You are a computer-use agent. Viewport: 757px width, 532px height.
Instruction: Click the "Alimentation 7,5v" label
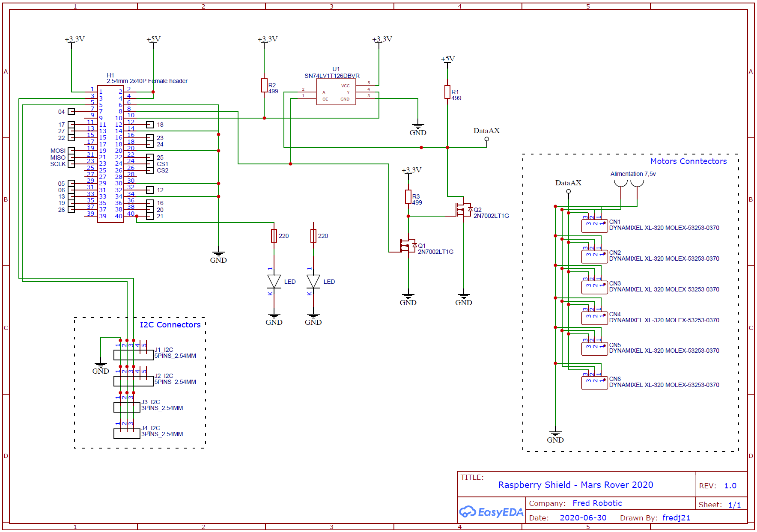point(633,174)
